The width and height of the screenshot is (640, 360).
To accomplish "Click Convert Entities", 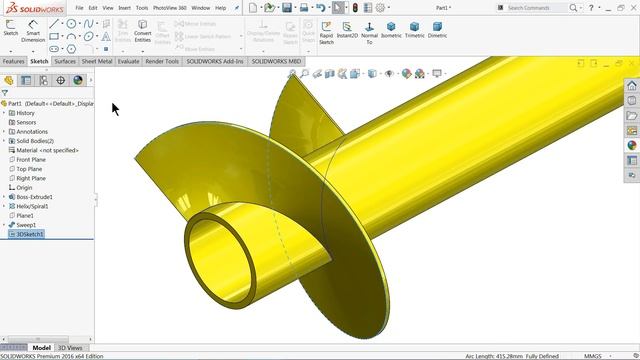I will [x=142, y=31].
